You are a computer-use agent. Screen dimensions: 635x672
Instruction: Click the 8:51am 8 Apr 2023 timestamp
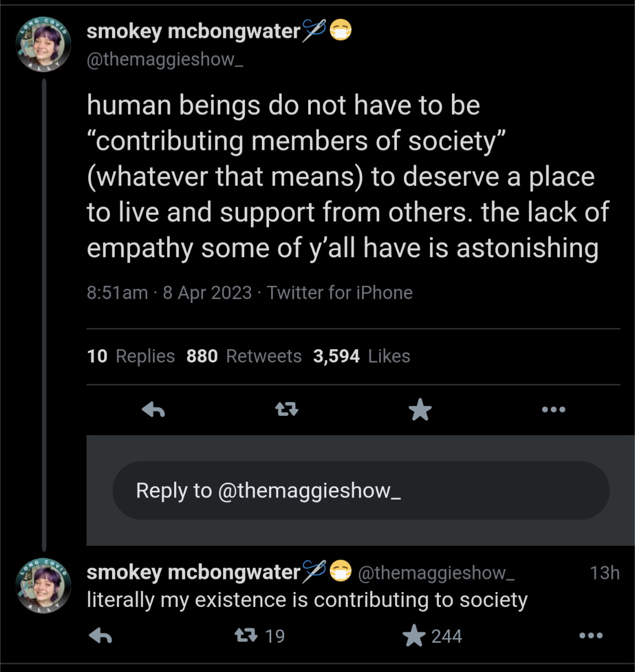click(169, 292)
